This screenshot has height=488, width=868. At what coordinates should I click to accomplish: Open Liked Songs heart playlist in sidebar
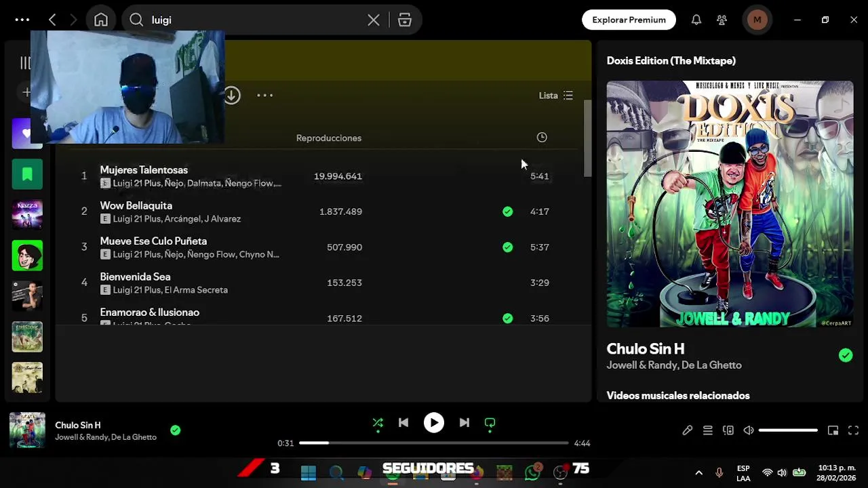(x=27, y=134)
